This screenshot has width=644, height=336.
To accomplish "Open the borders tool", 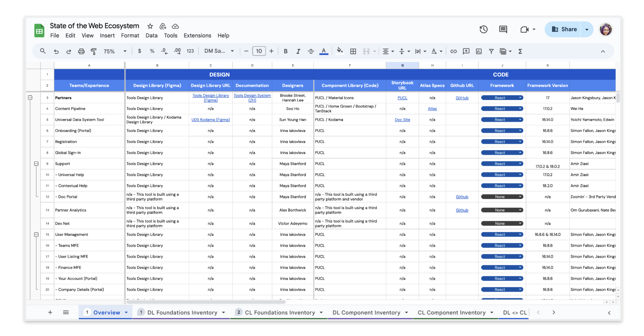I will pyautogui.click(x=353, y=51).
